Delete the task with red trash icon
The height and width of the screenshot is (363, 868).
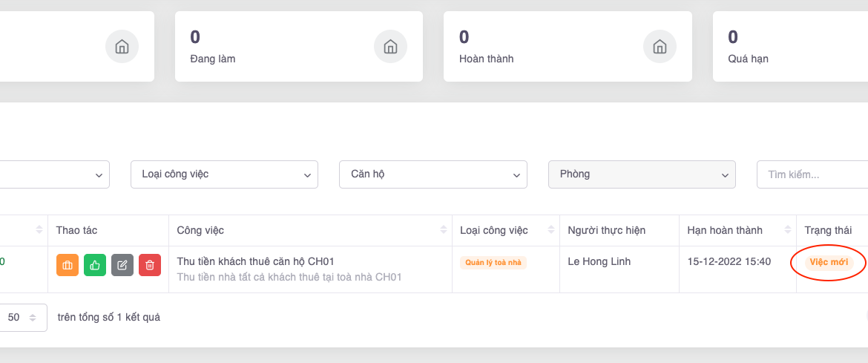click(150, 265)
